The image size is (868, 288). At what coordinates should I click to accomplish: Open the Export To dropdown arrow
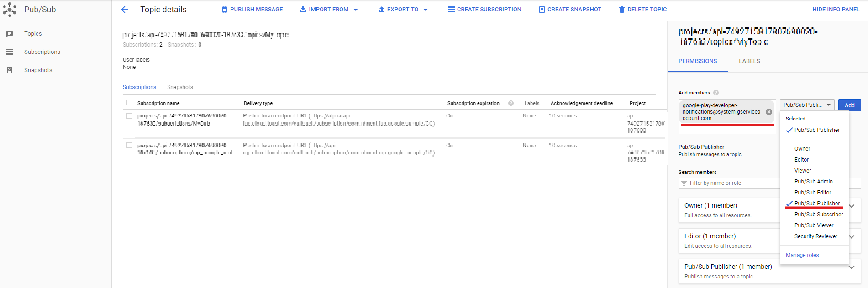(x=426, y=10)
